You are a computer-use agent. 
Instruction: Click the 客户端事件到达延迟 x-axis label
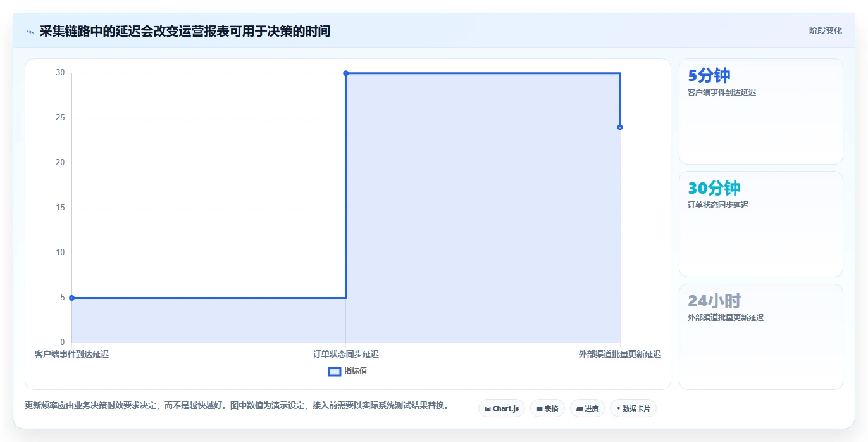tap(71, 354)
